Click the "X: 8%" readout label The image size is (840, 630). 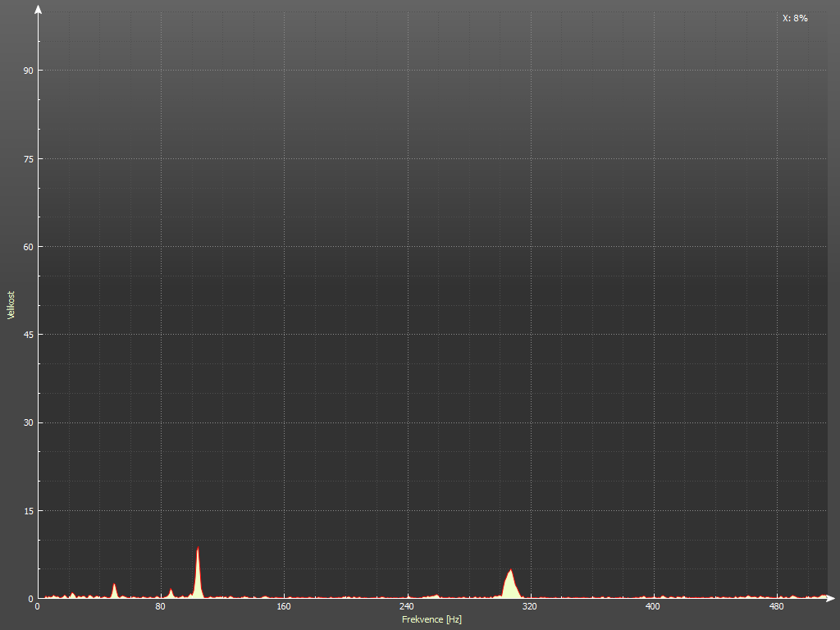tap(795, 18)
